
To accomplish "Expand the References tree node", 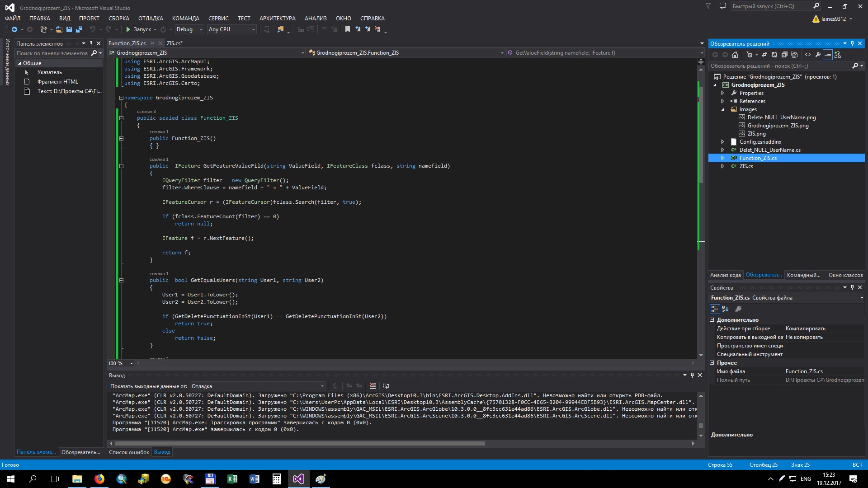I will click(722, 101).
